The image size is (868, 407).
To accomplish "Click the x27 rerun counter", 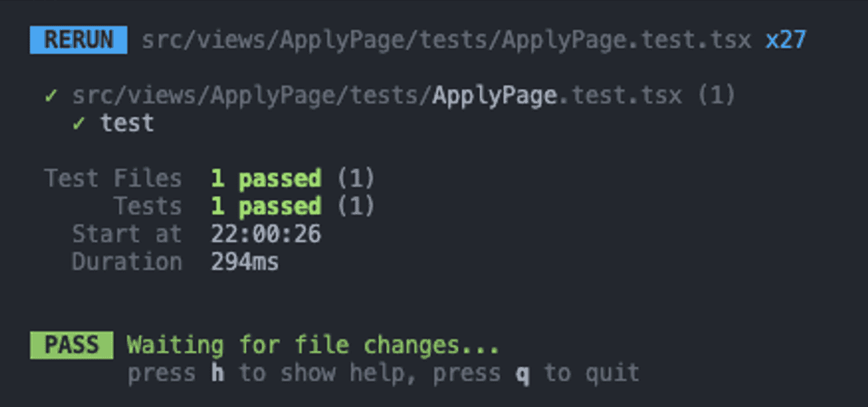I will (785, 40).
